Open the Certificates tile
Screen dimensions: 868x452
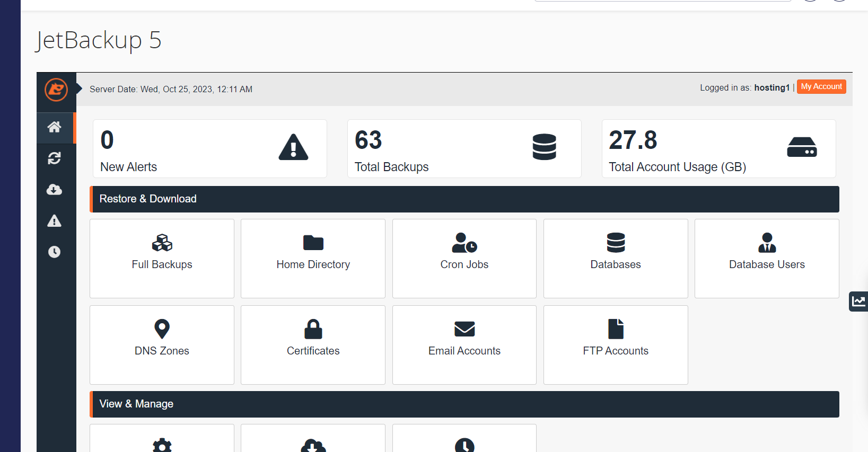pos(313,345)
